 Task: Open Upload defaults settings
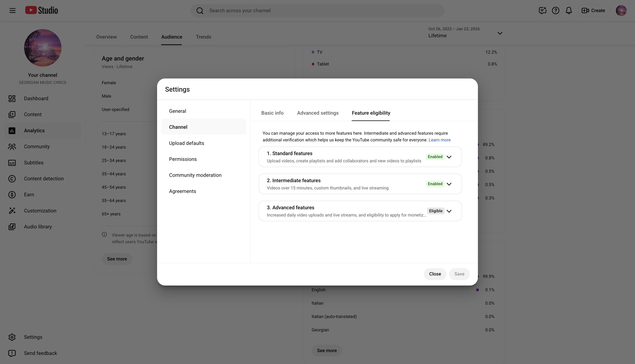[204, 143]
